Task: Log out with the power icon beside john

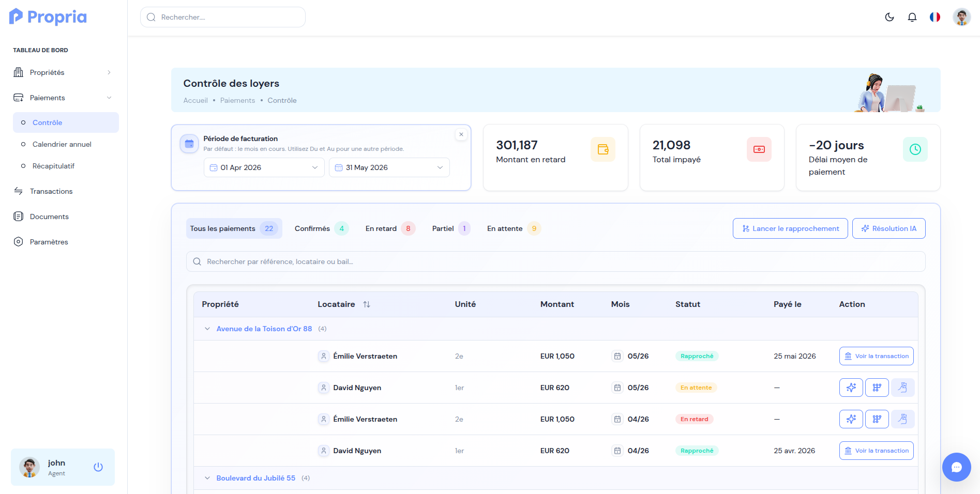Action: point(98,467)
